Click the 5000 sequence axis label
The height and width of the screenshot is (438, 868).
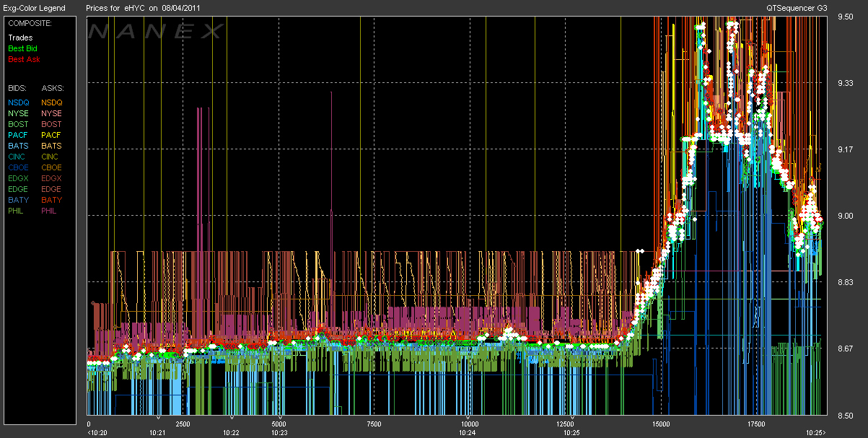(x=279, y=425)
